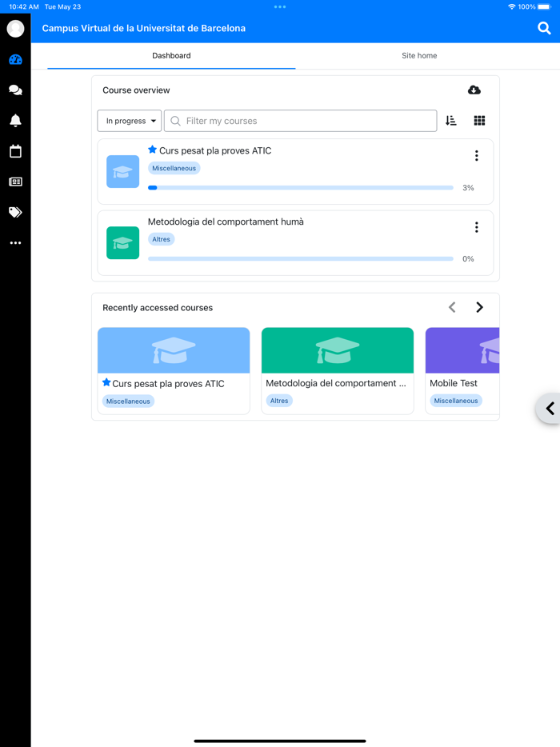Click the 3% progress value
560x747 pixels.
pyautogui.click(x=468, y=188)
